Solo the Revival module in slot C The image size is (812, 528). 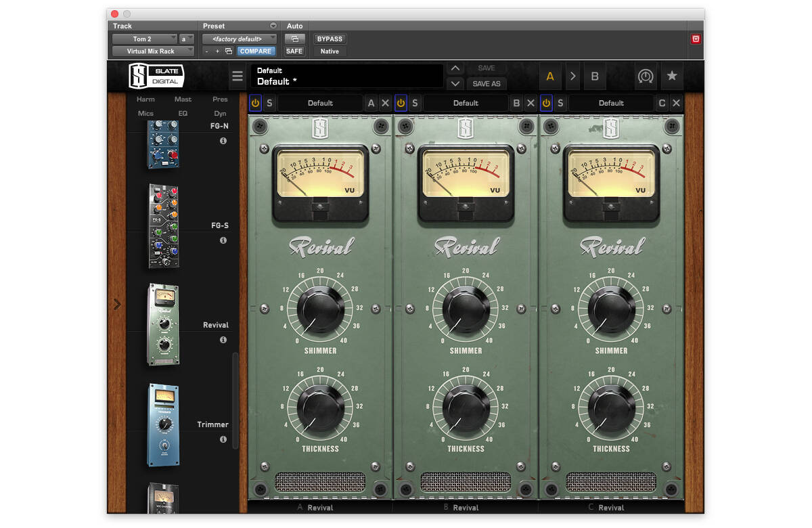pyautogui.click(x=560, y=103)
